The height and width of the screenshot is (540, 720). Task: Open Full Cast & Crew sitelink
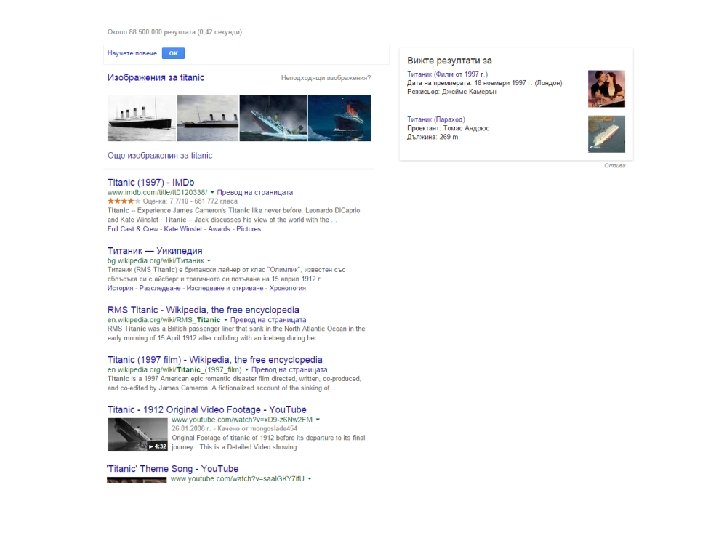pos(133,229)
